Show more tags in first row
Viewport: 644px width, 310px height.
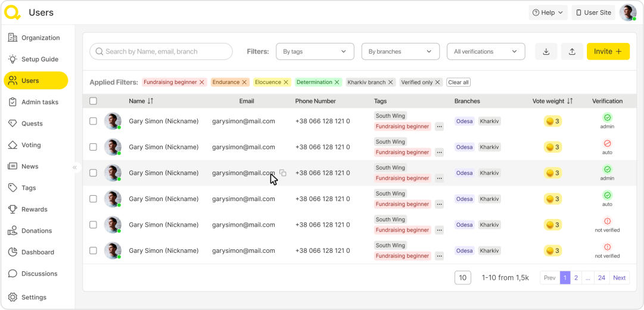[x=439, y=127]
